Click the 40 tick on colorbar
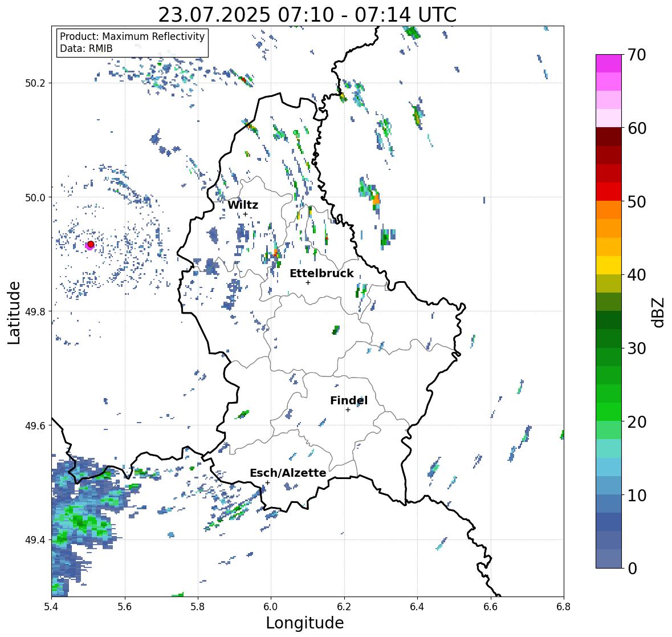The height and width of the screenshot is (637, 672). (x=637, y=275)
